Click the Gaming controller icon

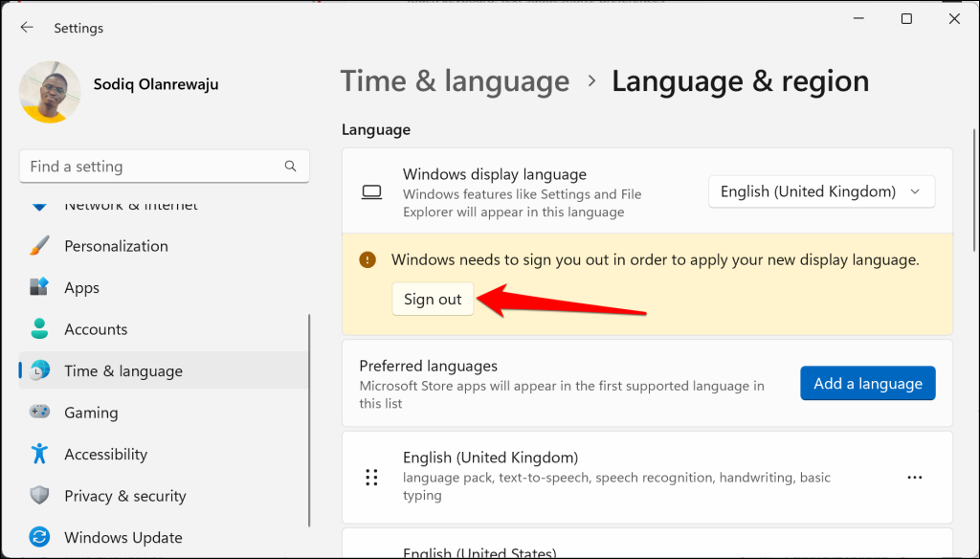[39, 412]
